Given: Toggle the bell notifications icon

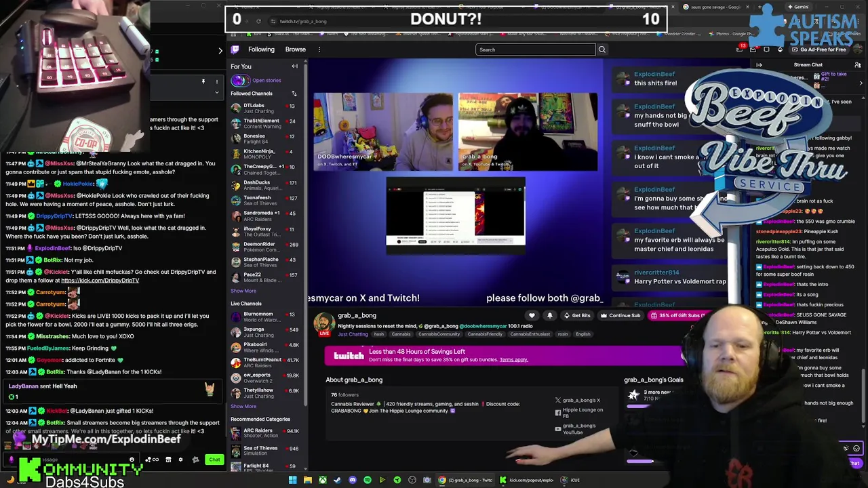Looking at the screenshot, I should click(x=549, y=316).
